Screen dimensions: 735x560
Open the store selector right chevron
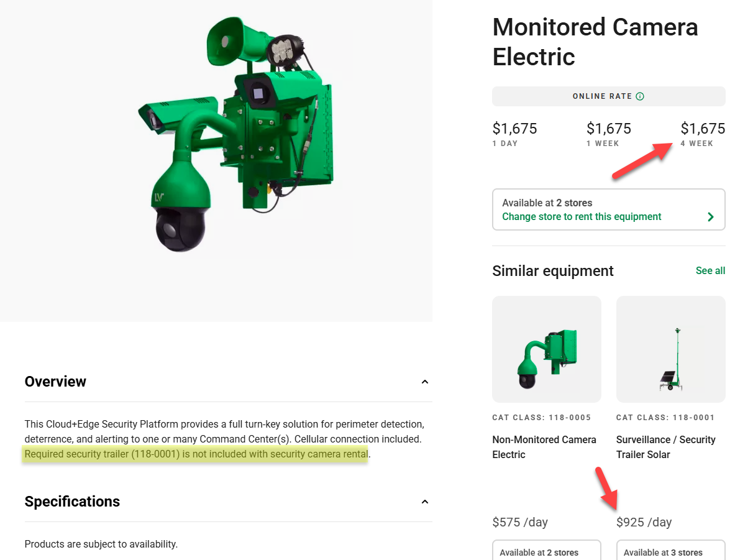(711, 217)
